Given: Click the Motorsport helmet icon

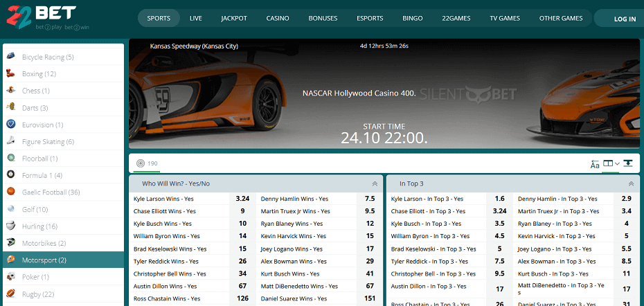Looking at the screenshot, I should click(11, 260).
